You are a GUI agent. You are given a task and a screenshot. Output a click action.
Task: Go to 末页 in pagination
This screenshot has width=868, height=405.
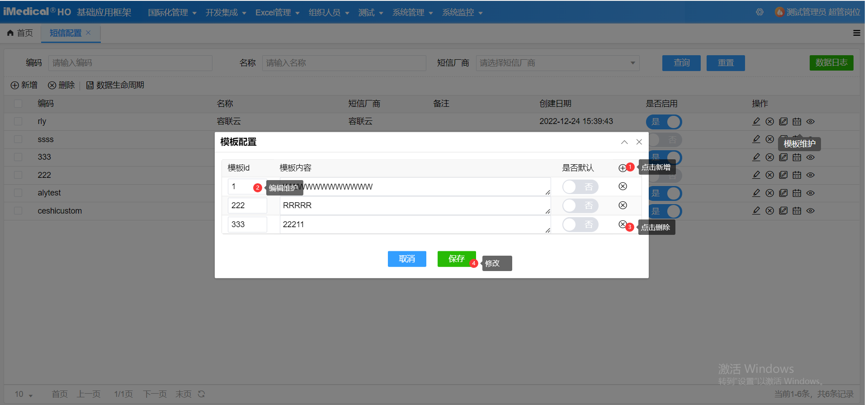184,394
